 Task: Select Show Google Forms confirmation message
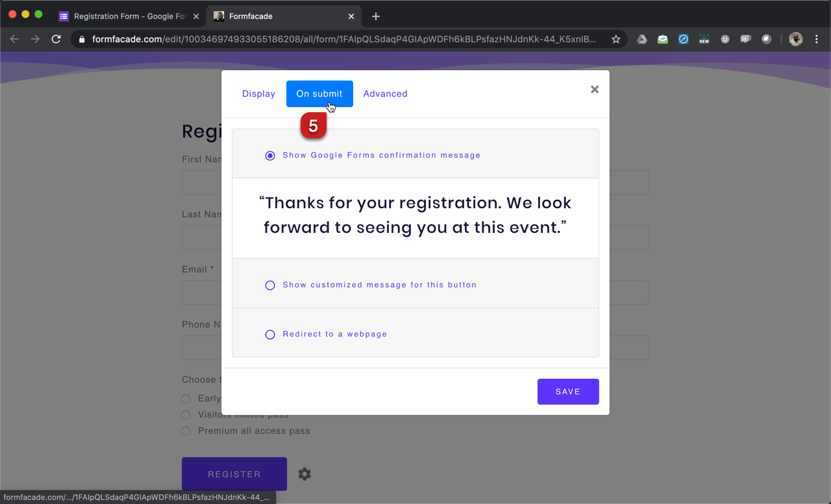[270, 156]
